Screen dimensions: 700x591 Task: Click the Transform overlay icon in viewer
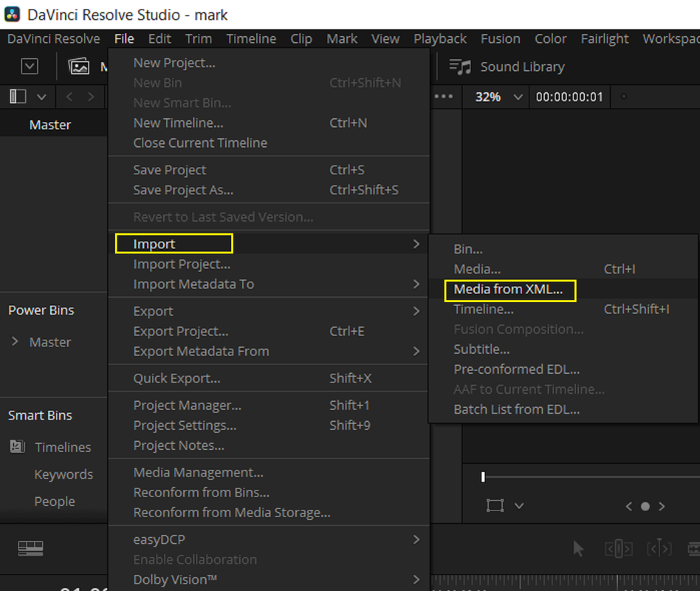pyautogui.click(x=495, y=506)
